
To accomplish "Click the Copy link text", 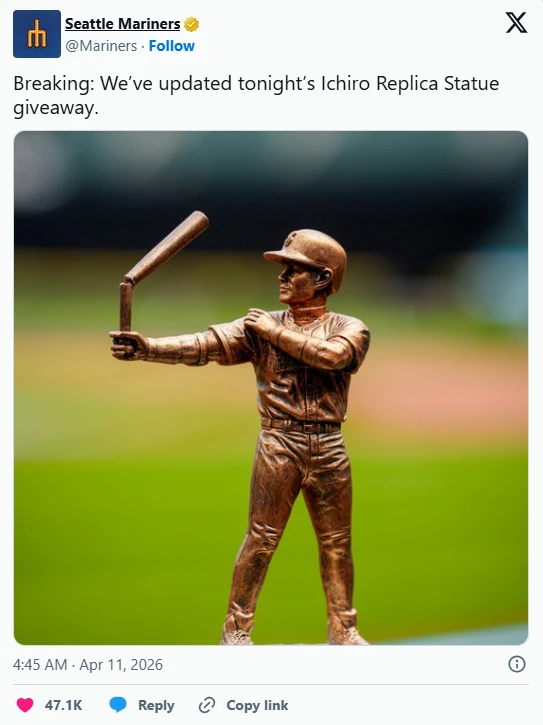I will pyautogui.click(x=257, y=705).
